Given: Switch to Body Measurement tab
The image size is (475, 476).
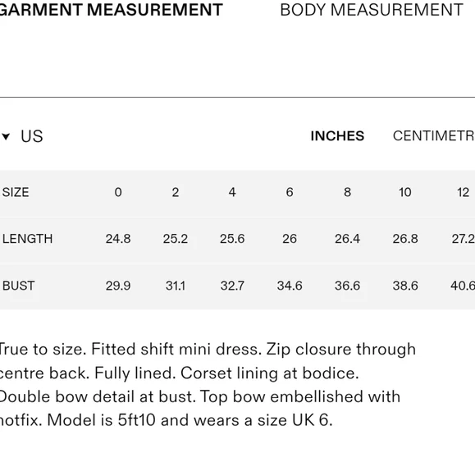Looking at the screenshot, I should coord(372,10).
